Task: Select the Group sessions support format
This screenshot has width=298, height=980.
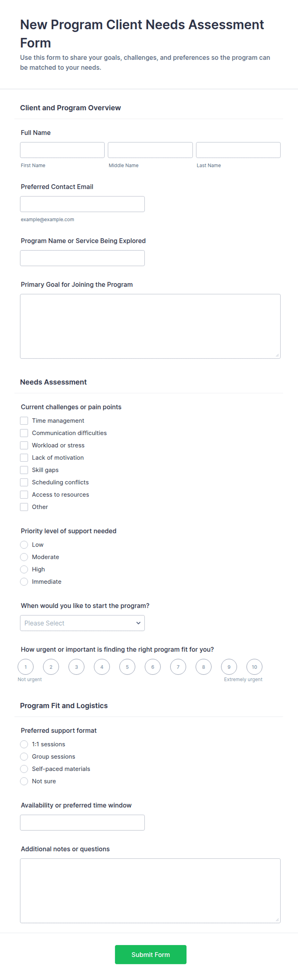Action: coord(24,756)
